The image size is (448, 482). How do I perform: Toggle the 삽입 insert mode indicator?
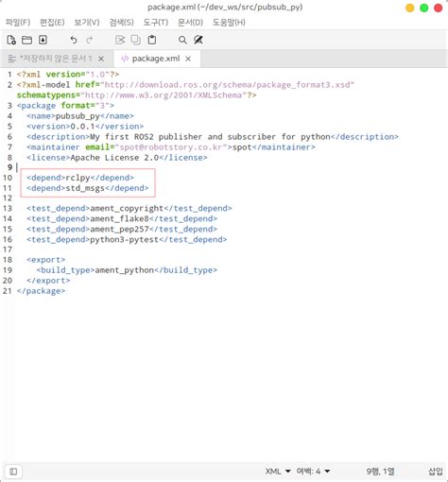436,472
